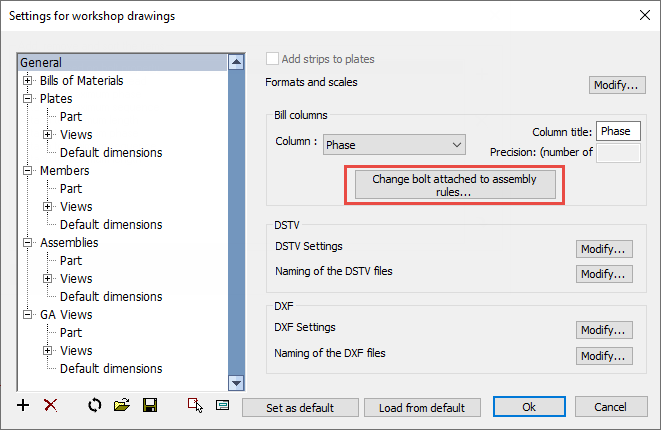Click Modify for DSTV Settings

pos(604,249)
